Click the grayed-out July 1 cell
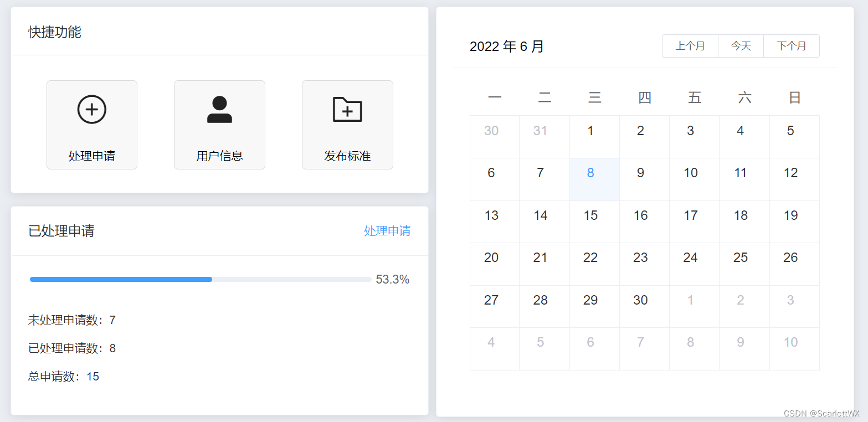Image resolution: width=868 pixels, height=422 pixels. click(x=690, y=300)
